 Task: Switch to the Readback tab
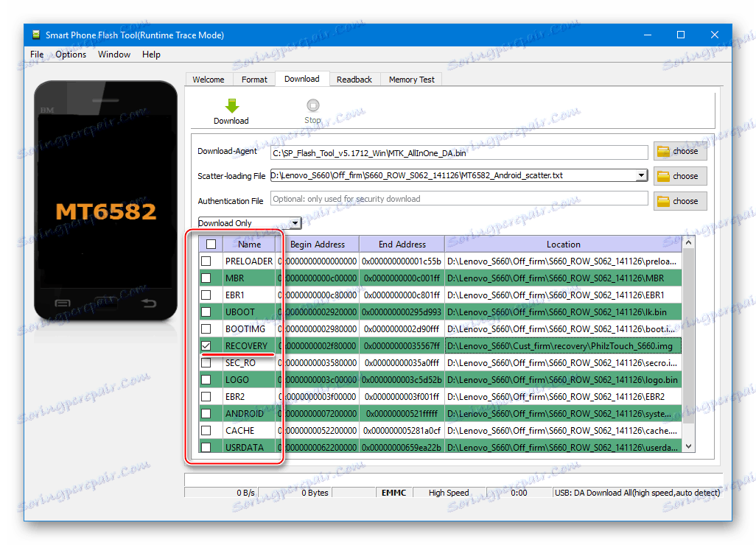[x=354, y=79]
